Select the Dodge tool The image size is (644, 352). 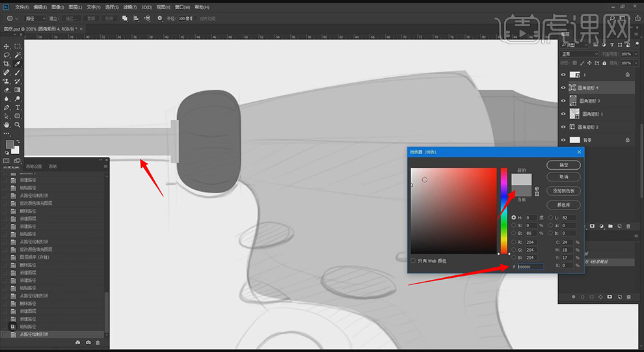18,99
